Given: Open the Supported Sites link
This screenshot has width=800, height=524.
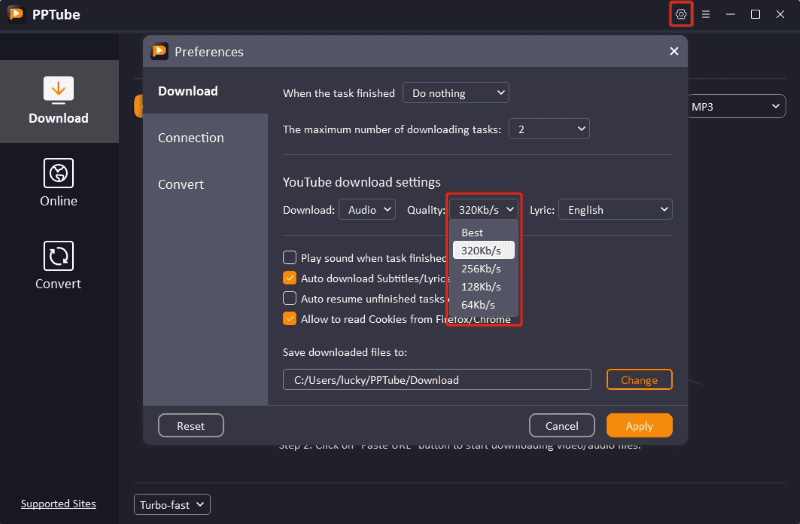Looking at the screenshot, I should [58, 504].
